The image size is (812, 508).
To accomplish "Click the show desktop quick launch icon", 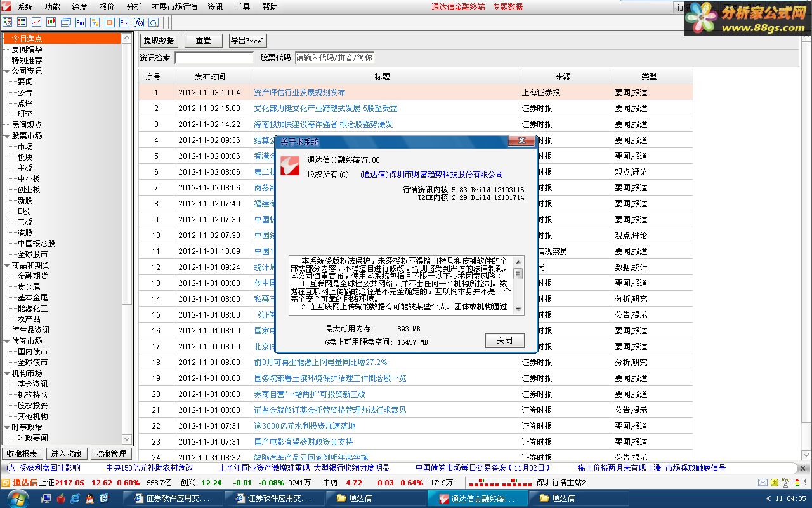I will 105,498.
